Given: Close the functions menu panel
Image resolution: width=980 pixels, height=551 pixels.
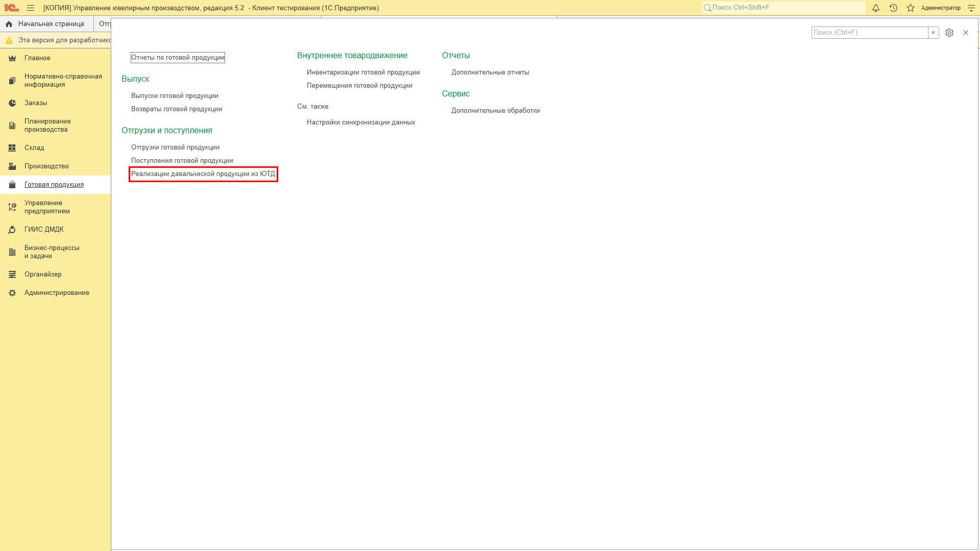Looking at the screenshot, I should [966, 33].
